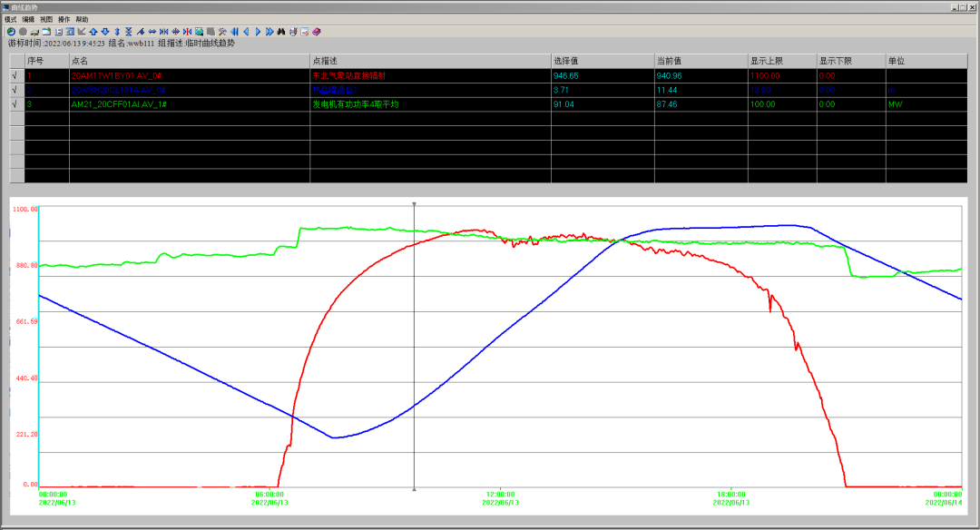Image resolution: width=980 pixels, height=530 pixels.
Task: Click selected value 946.65
Action: coord(565,75)
